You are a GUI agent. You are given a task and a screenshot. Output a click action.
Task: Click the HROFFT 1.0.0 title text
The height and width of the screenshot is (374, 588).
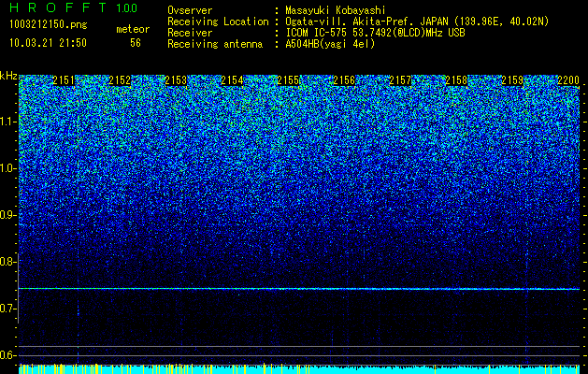[74, 7]
